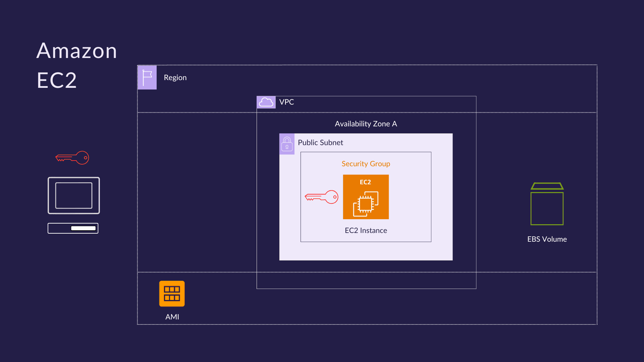Viewport: 644px width, 362px height.
Task: Click the Region flag icon
Action: [x=147, y=77]
